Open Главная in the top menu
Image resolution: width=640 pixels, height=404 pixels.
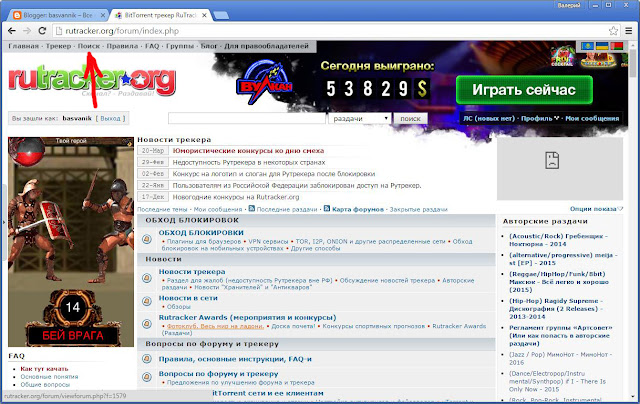pos(23,46)
